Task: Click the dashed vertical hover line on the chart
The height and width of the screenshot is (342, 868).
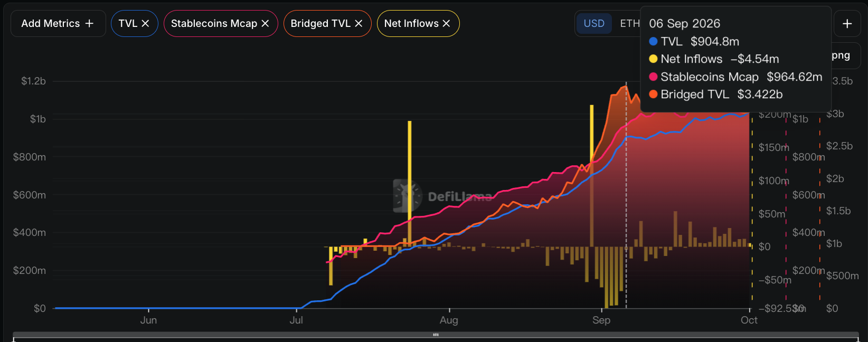Action: coord(626,195)
